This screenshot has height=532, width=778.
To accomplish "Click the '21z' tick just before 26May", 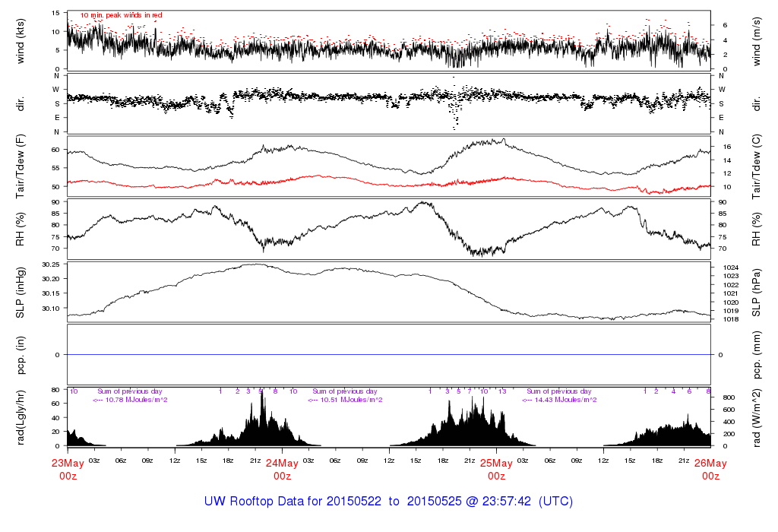I will [684, 461].
